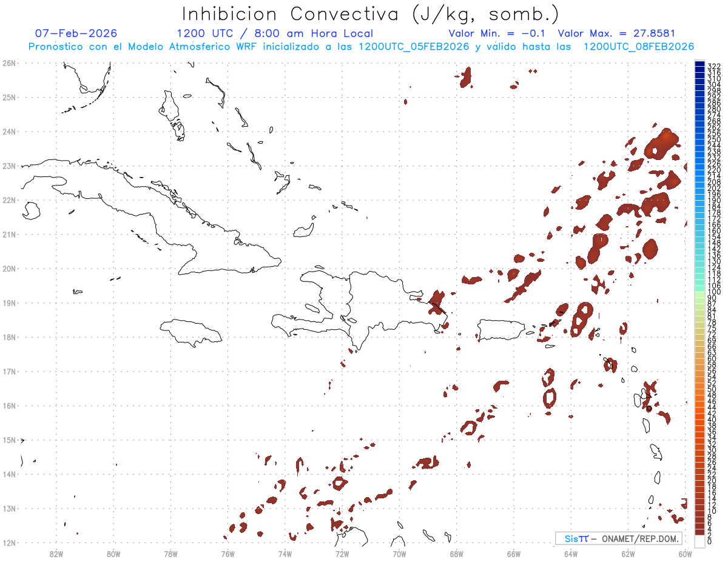Click the colorbar value 160
This screenshot has width=728, height=562.
coord(715,232)
